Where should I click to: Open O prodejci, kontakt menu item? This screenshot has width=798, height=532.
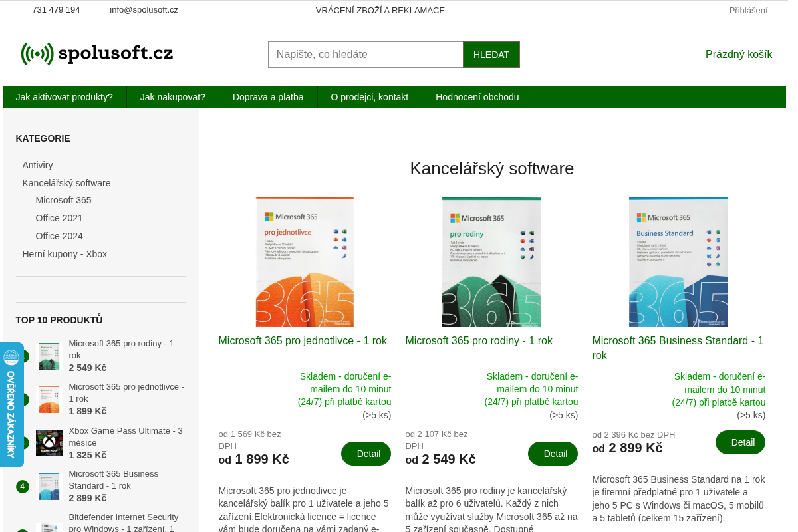[x=370, y=97]
